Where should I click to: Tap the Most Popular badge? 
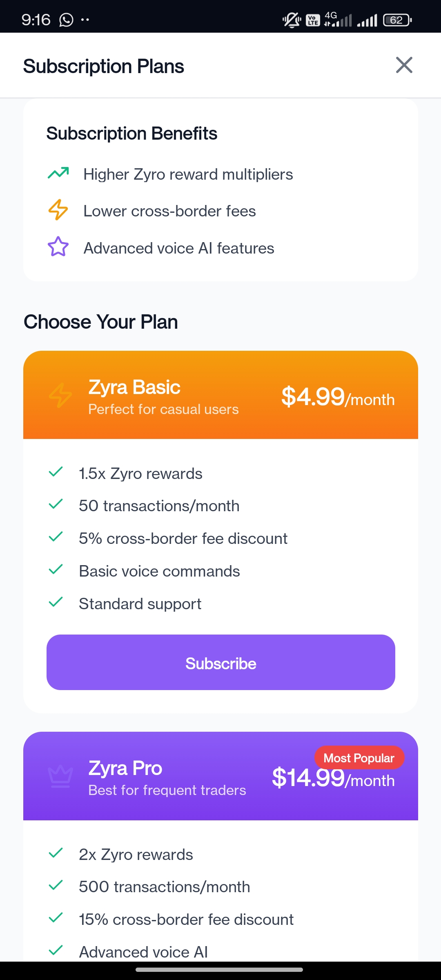[x=359, y=758]
